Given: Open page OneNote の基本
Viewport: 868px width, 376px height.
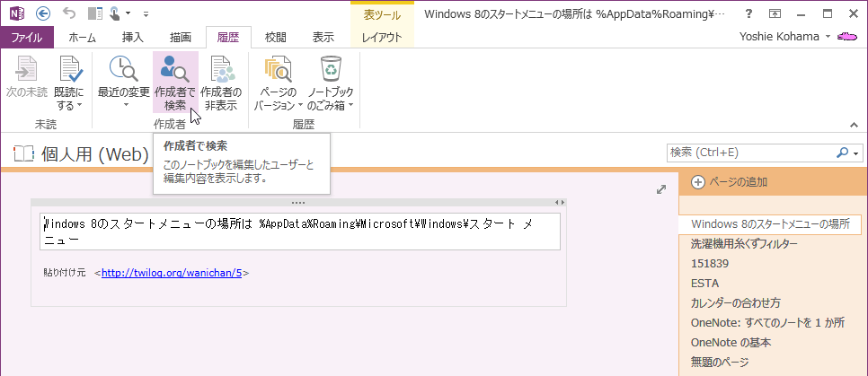Looking at the screenshot, I should tap(731, 343).
